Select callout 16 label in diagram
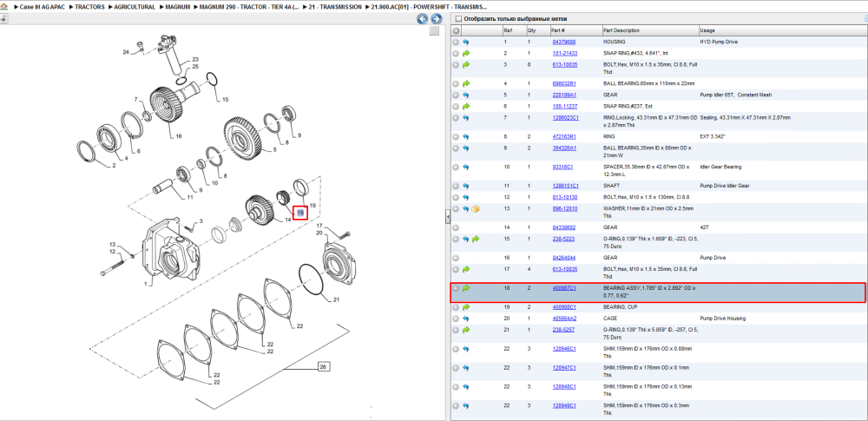The image size is (868, 421). pyautogui.click(x=178, y=135)
